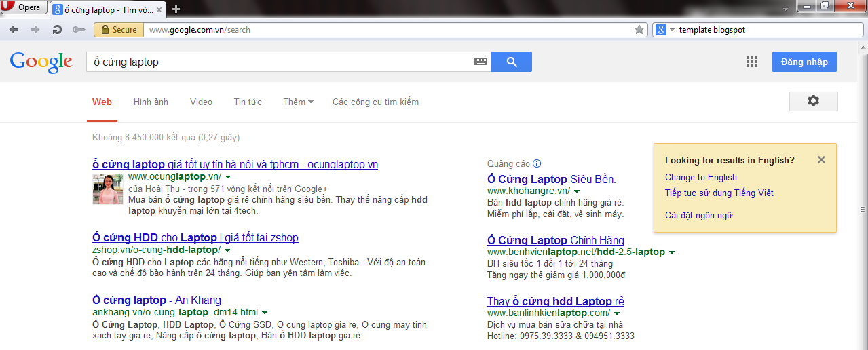Open a new tab with plus icon
868x350 pixels.
tap(176, 9)
